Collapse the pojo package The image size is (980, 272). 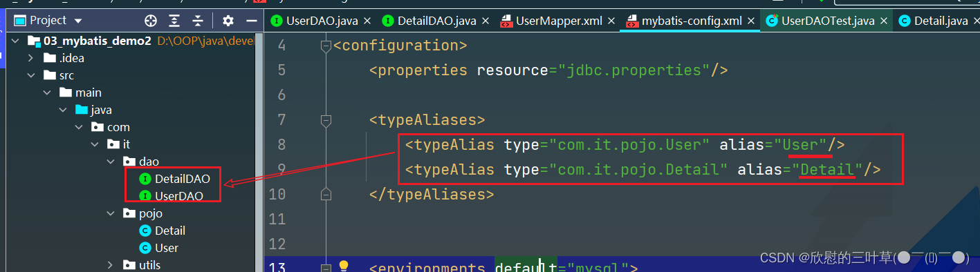coord(111,213)
